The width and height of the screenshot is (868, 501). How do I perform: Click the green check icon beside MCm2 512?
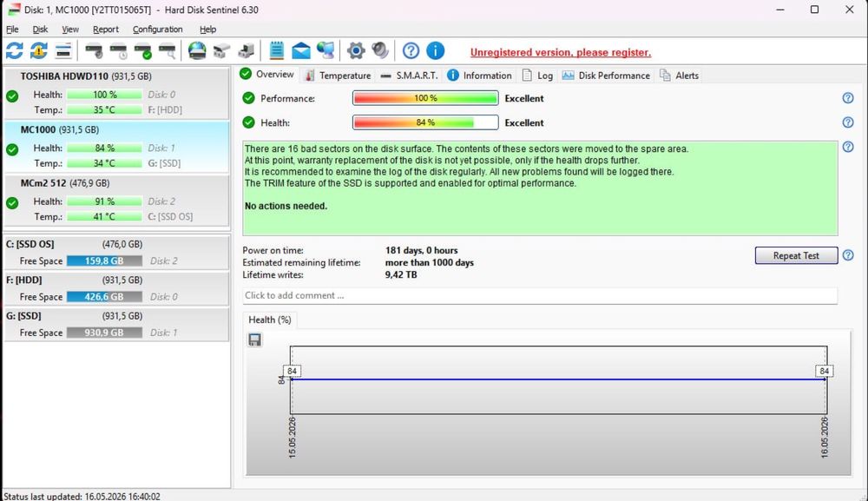tap(12, 203)
